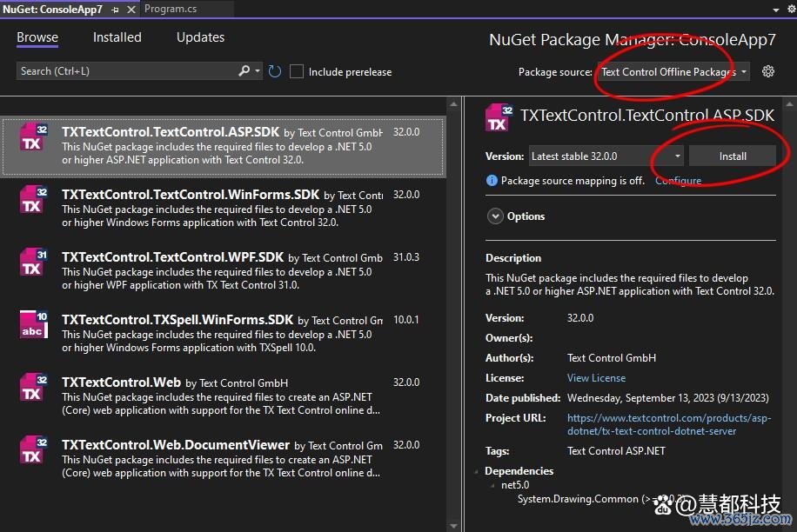This screenshot has height=532, width=797.
Task: Toggle Include prerelease checkbox
Action: click(x=297, y=71)
